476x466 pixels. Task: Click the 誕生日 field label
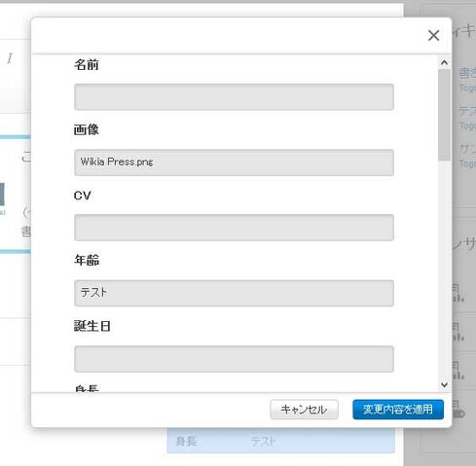(92, 326)
